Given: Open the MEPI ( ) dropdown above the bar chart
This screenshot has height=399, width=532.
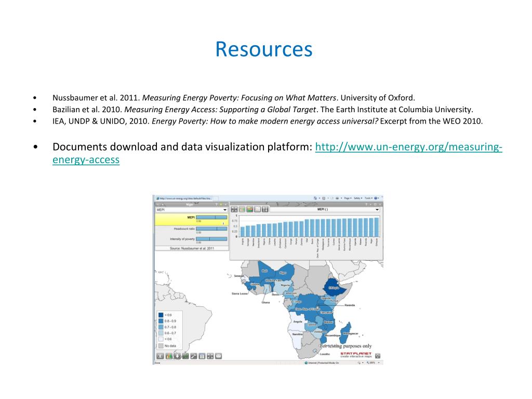Looking at the screenshot, I should (325, 209).
